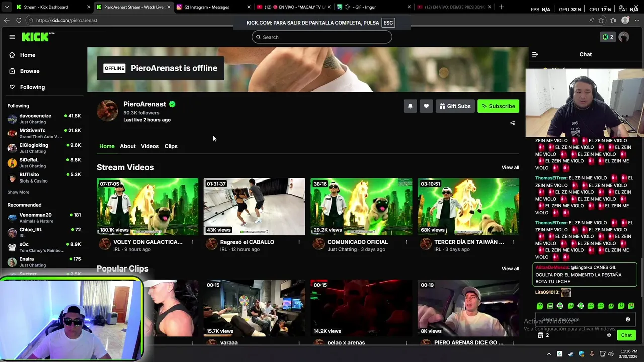The width and height of the screenshot is (644, 362).
Task: Switch to the About tab
Action: pyautogui.click(x=128, y=146)
